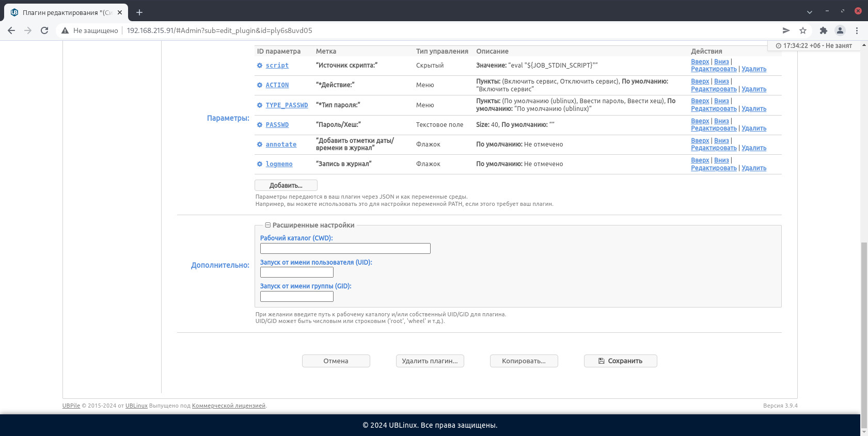Close the plugin editing tab
868x436 pixels.
[x=120, y=12]
